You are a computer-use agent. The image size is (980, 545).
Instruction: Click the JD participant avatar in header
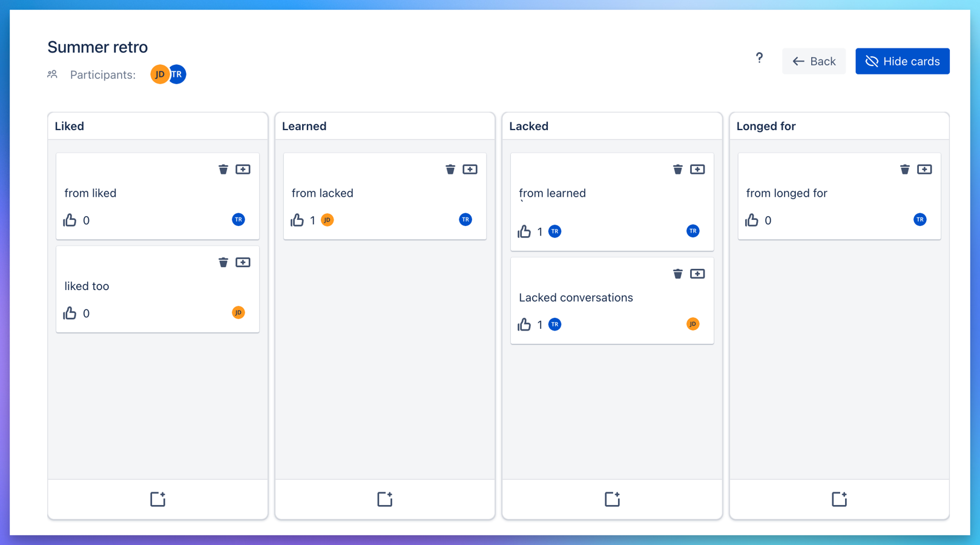coord(159,74)
